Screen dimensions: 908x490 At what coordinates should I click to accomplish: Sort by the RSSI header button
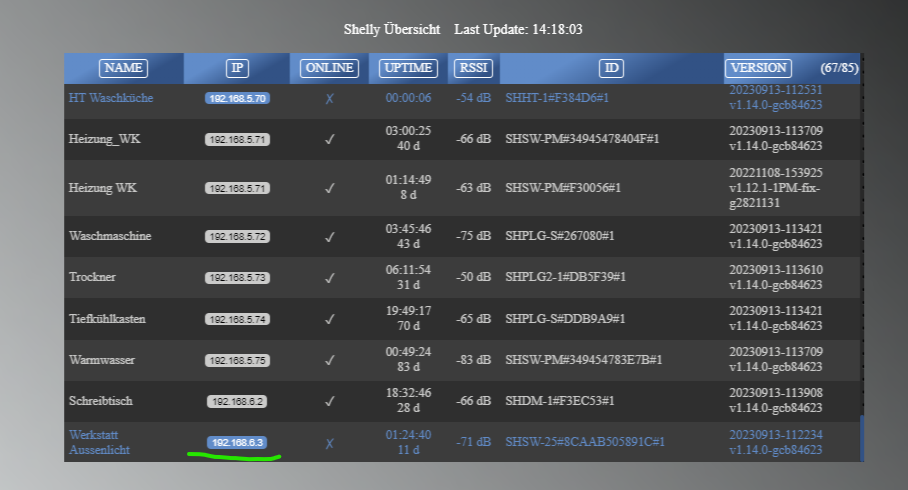[x=473, y=68]
